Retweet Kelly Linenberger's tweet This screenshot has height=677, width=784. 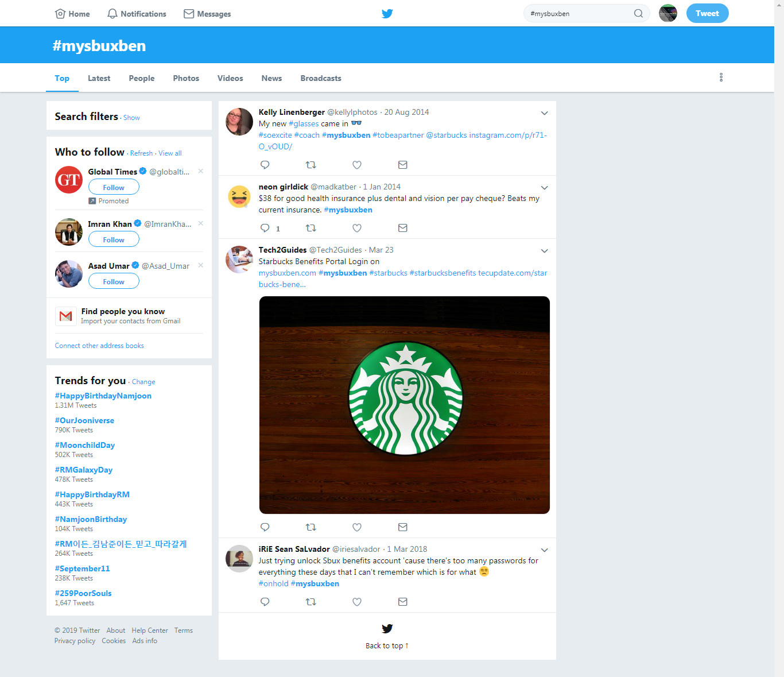click(x=311, y=165)
